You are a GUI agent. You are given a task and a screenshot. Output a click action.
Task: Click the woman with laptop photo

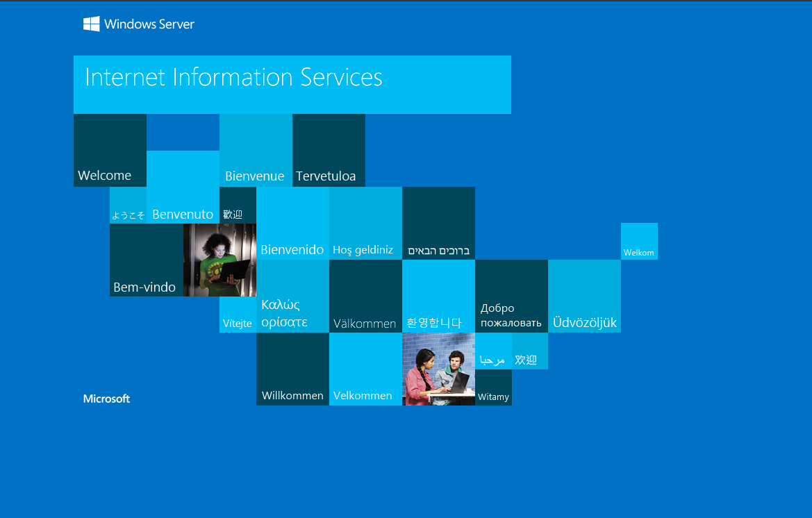(x=219, y=260)
